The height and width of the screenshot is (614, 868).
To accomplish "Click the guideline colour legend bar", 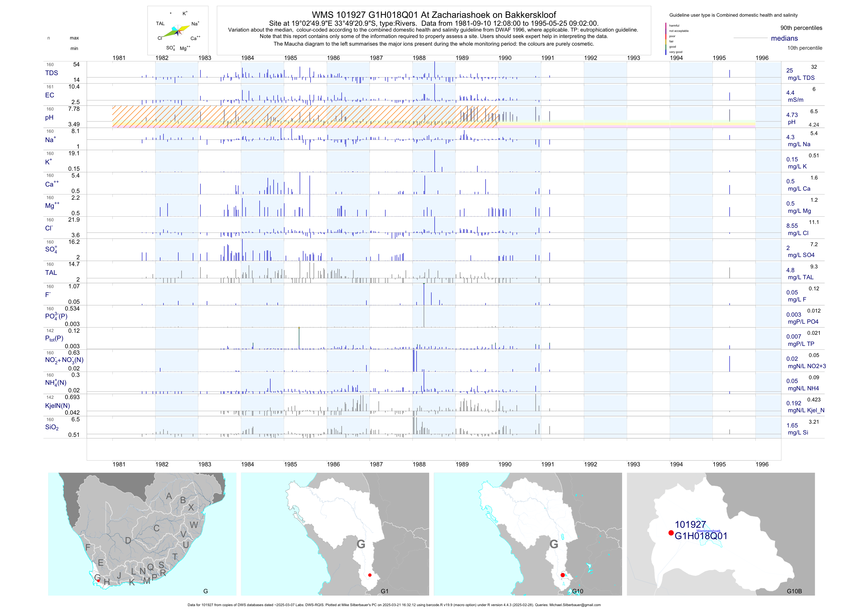I will pos(666,39).
